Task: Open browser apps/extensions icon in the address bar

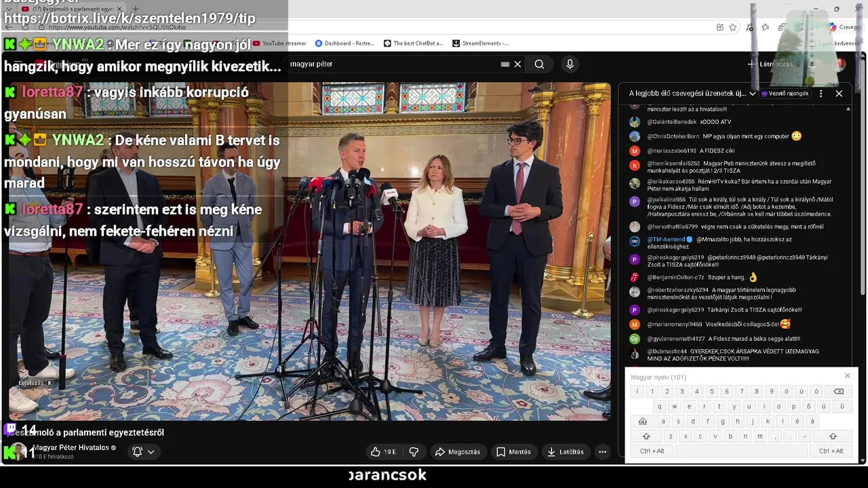Action: point(719,27)
